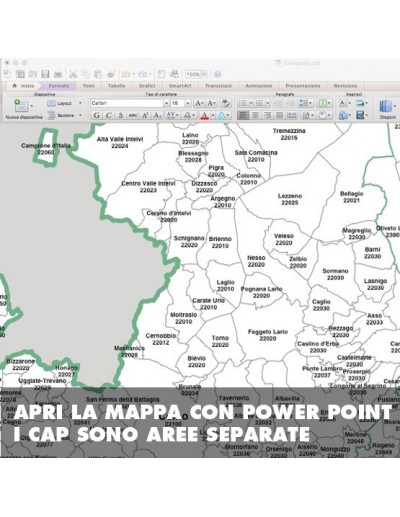Click the paste clipboard icon
This screenshot has width=400, height=517.
pos(98,74)
